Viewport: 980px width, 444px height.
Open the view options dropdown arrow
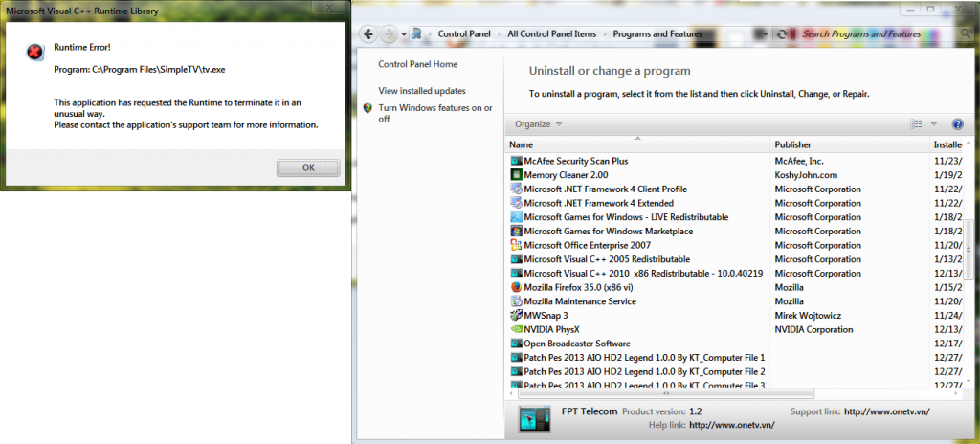coord(934,123)
